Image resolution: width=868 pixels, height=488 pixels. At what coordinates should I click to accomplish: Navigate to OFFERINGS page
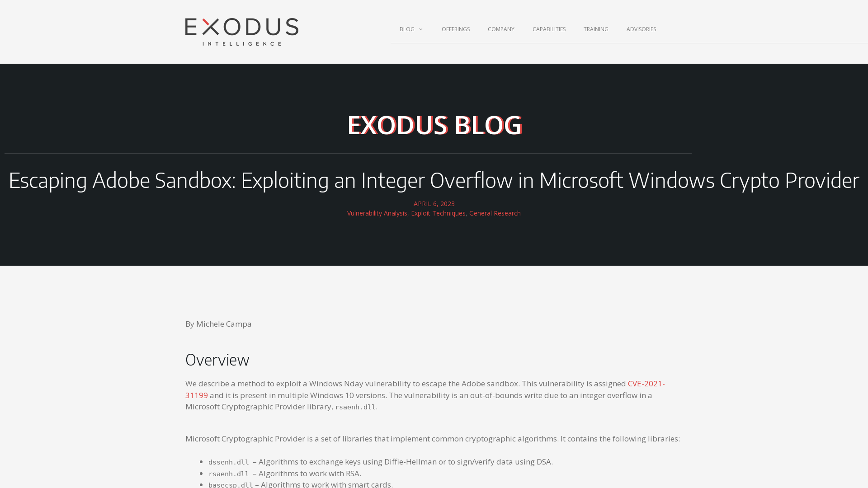pyautogui.click(x=455, y=29)
